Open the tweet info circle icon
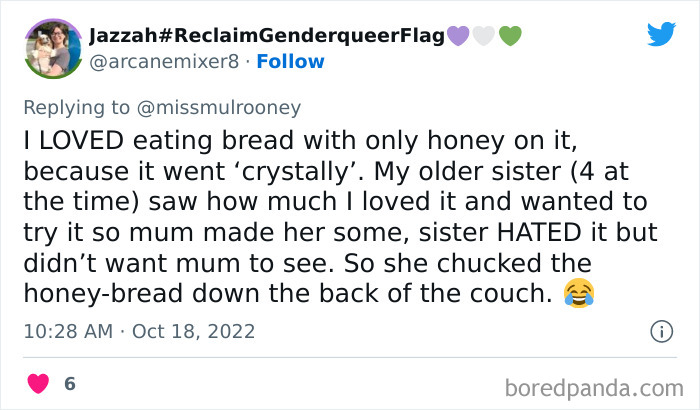 [x=660, y=330]
